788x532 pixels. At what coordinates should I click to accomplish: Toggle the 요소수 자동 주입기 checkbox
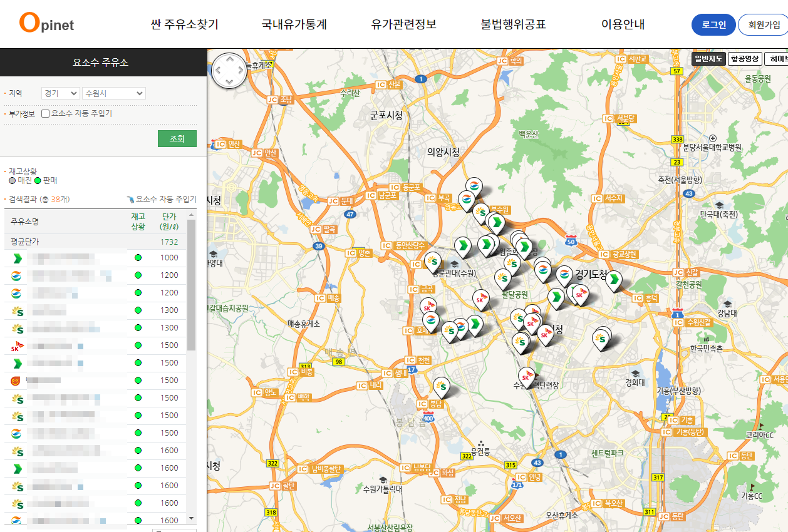[x=45, y=114]
